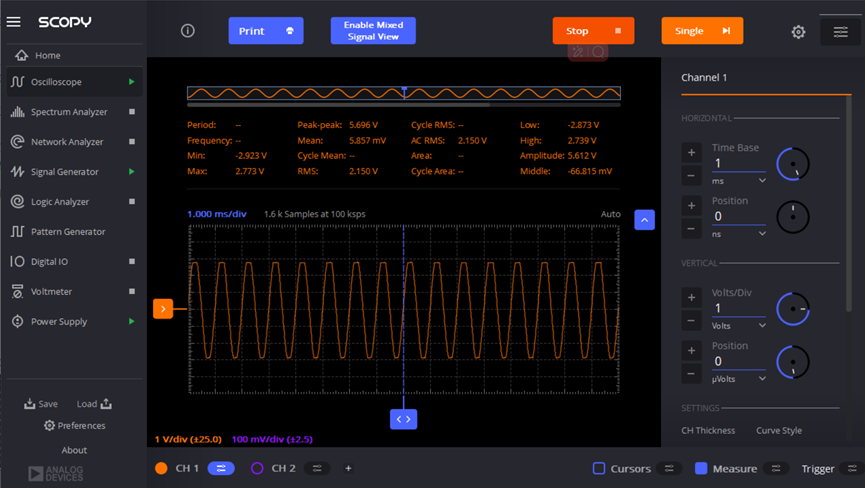
Task: Click the Time Base value field
Action: pos(738,163)
